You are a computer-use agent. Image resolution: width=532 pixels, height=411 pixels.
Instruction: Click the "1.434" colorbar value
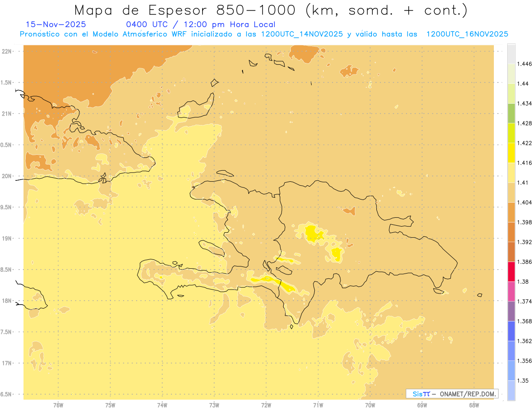[x=525, y=103]
